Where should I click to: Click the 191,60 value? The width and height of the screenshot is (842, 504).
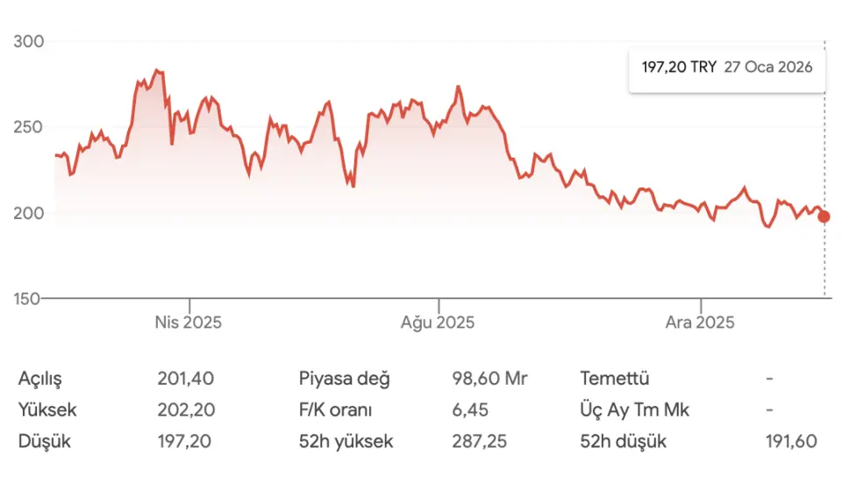[791, 441]
